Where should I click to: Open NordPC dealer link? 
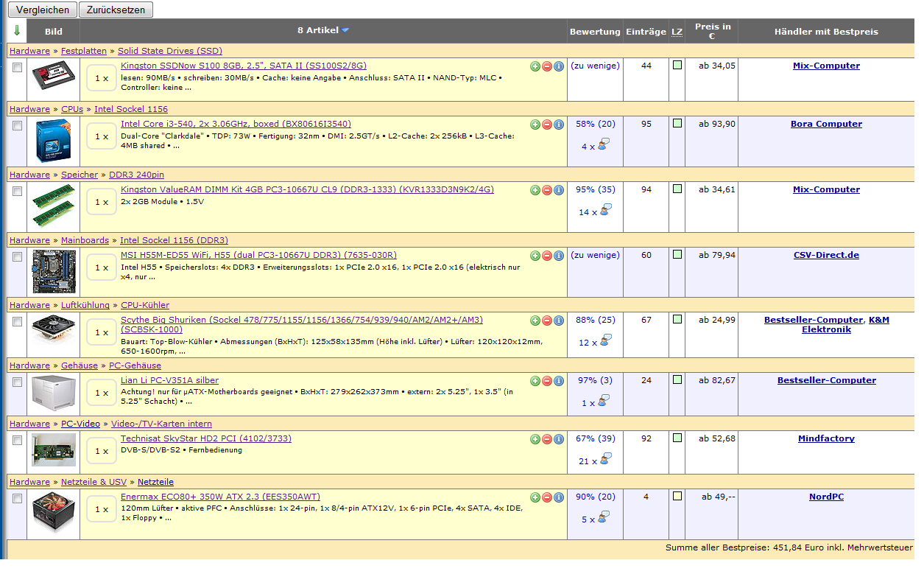click(826, 497)
